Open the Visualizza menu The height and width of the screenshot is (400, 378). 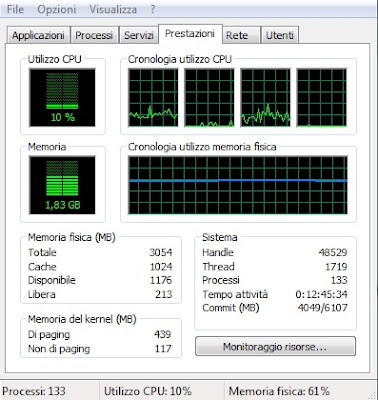coord(113,9)
